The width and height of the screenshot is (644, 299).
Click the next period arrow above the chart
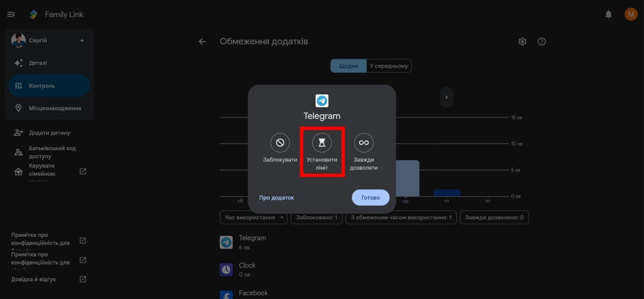pos(447,97)
